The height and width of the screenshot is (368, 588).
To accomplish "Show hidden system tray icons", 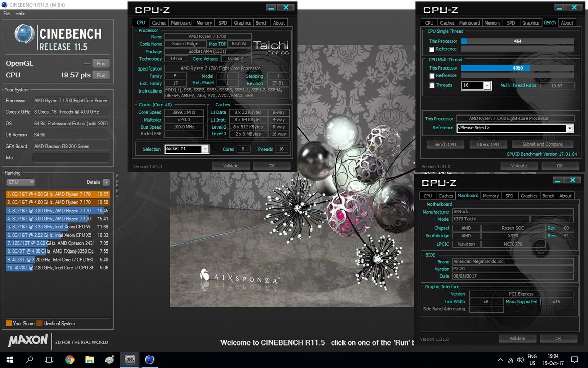I will tap(500, 360).
